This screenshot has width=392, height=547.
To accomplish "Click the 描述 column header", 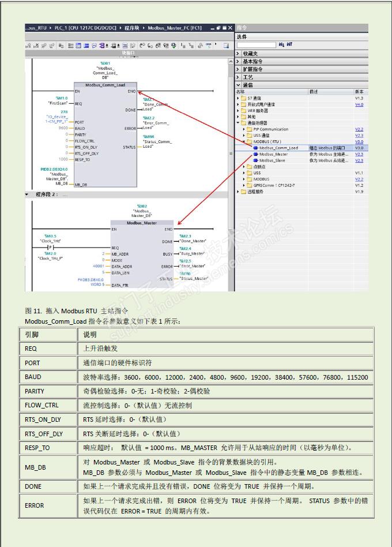I will point(314,91).
